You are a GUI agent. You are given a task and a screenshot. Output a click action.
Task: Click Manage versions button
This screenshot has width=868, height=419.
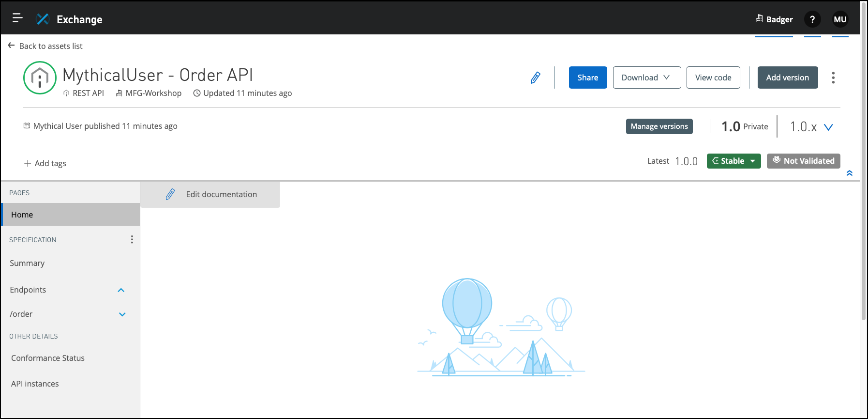click(659, 126)
